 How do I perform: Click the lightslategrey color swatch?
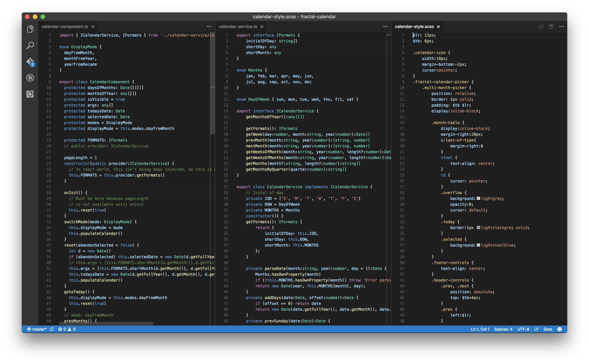coord(478,228)
